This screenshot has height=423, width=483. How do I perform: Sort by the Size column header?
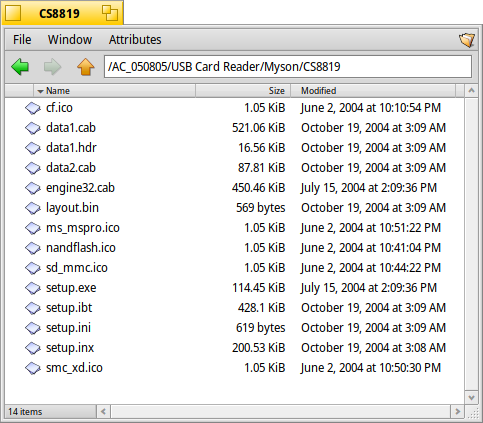pos(243,91)
